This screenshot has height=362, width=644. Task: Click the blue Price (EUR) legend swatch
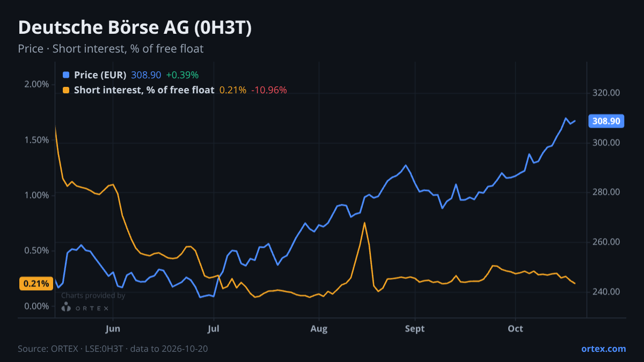pos(66,75)
